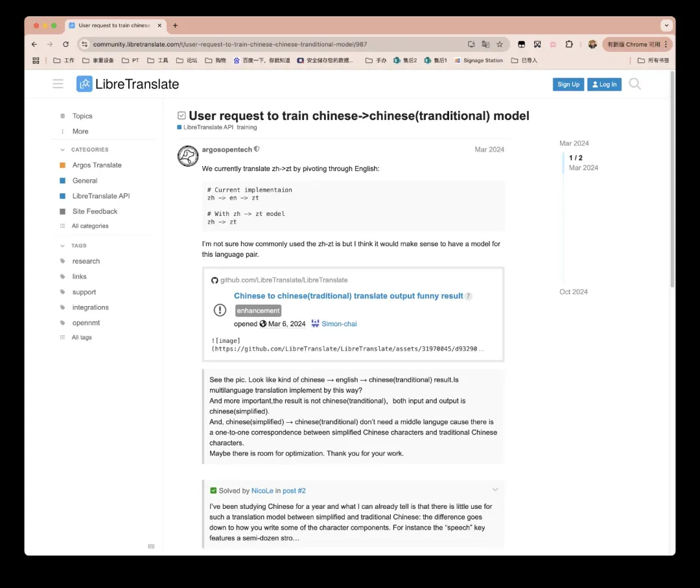Jump to Oct 2024 on timeline
The height and width of the screenshot is (588, 700).
tap(573, 292)
